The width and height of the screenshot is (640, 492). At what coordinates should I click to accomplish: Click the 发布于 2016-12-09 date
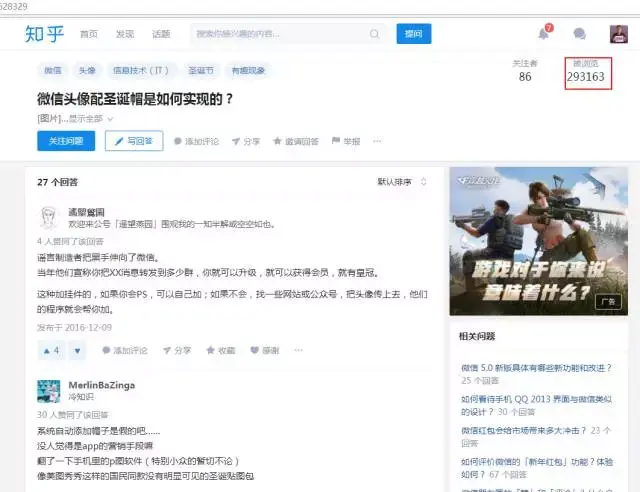coord(74,327)
